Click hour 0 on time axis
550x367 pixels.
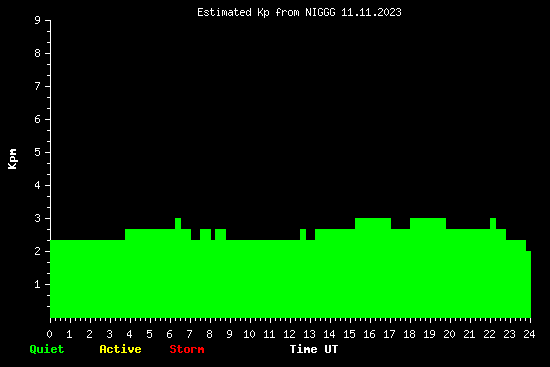tap(49, 334)
